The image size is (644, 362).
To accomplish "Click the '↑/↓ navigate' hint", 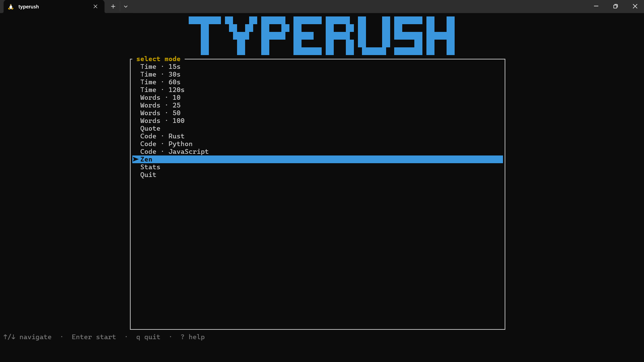I will point(28,337).
